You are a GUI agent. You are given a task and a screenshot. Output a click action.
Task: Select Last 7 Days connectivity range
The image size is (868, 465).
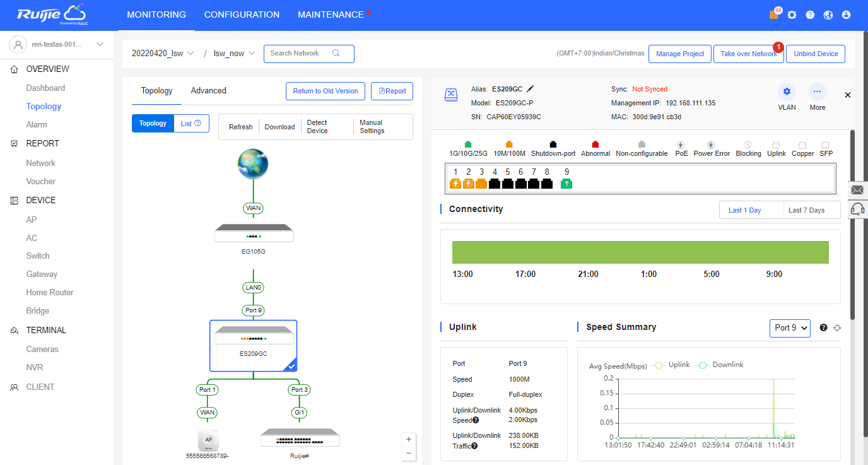coord(806,210)
